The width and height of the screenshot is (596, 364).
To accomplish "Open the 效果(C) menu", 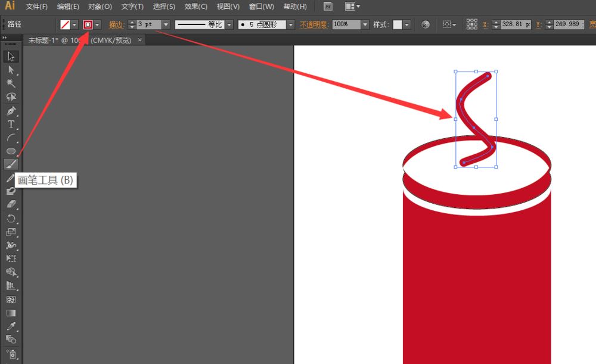I will tap(195, 7).
